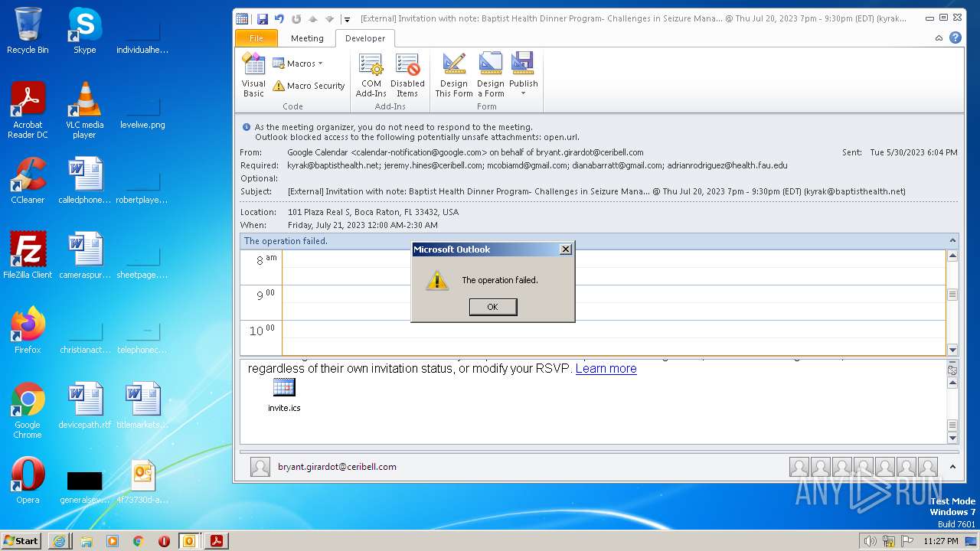The image size is (980, 551).
Task: Select the FileZilla Client shortcut
Action: click(28, 256)
